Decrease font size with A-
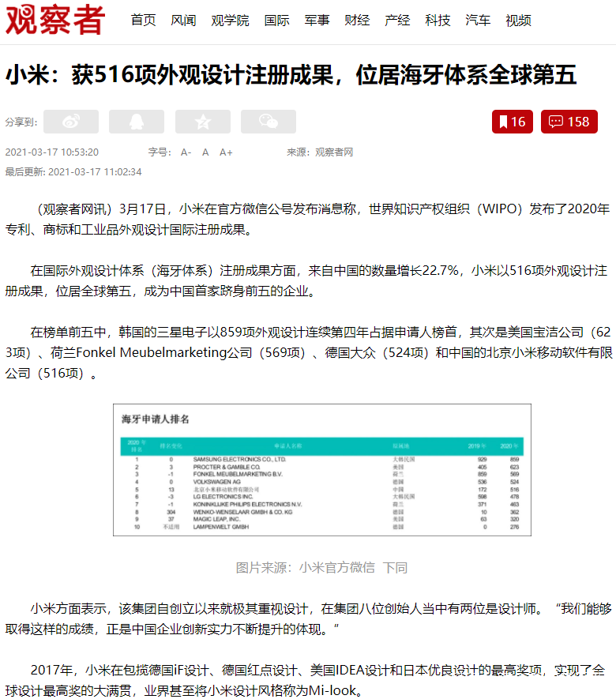616x699 pixels. tap(186, 152)
